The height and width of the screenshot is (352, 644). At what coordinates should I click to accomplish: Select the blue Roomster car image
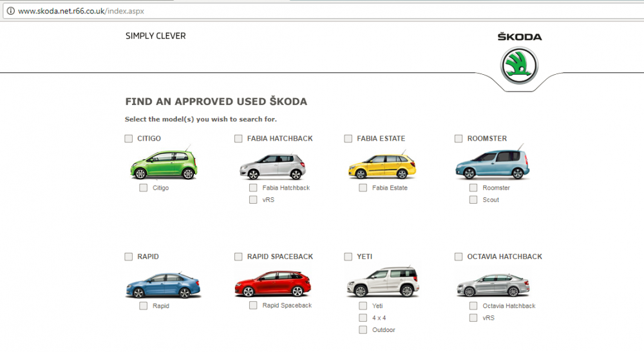(x=493, y=162)
